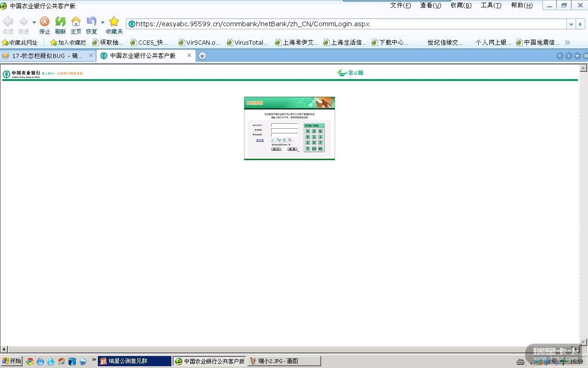The width and height of the screenshot is (588, 368).
Task: Click the horizontal scrollbar left arrow
Action: point(4,350)
